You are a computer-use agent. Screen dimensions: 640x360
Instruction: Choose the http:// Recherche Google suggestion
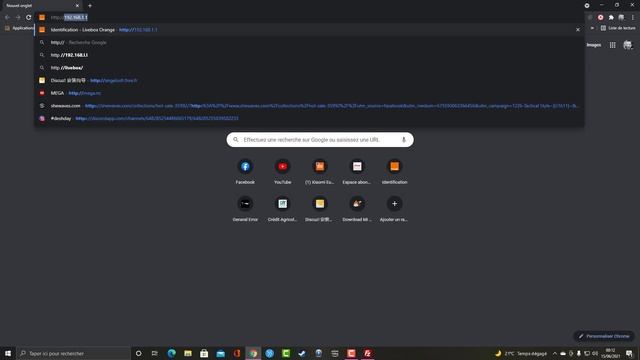[309, 42]
